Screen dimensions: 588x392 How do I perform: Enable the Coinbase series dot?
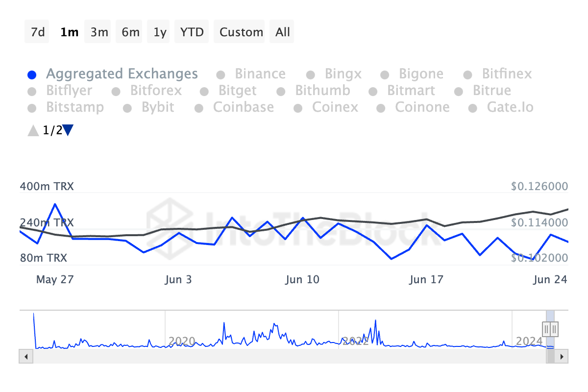(x=199, y=108)
